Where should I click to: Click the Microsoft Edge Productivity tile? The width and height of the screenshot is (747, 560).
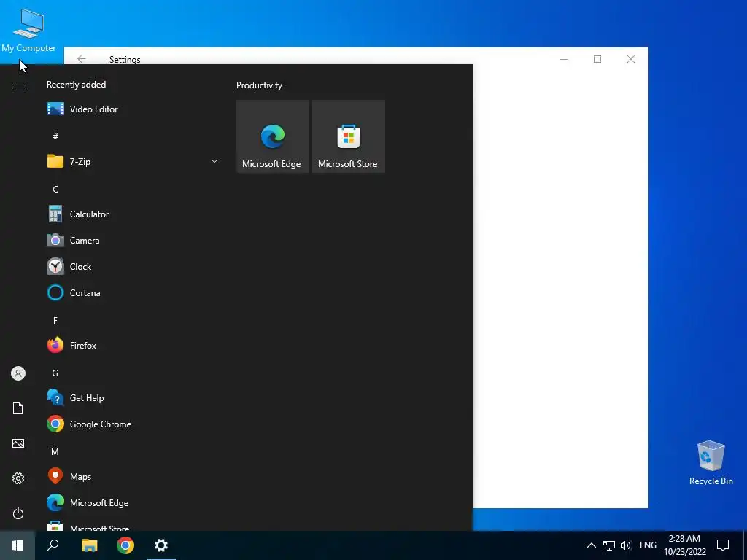273,136
